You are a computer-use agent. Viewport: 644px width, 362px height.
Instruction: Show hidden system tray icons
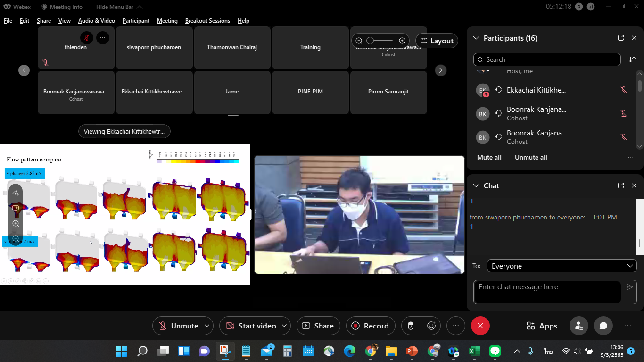pyautogui.click(x=517, y=351)
